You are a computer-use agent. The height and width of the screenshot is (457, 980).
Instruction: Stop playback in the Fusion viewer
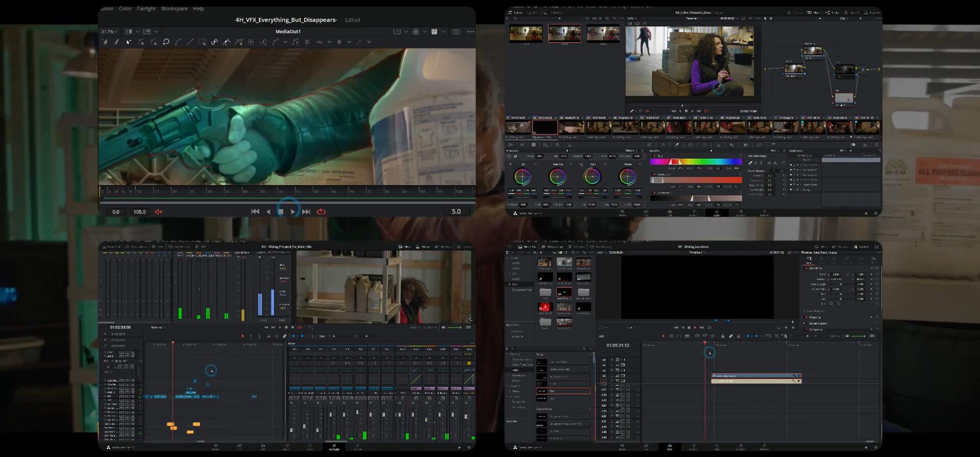[281, 212]
